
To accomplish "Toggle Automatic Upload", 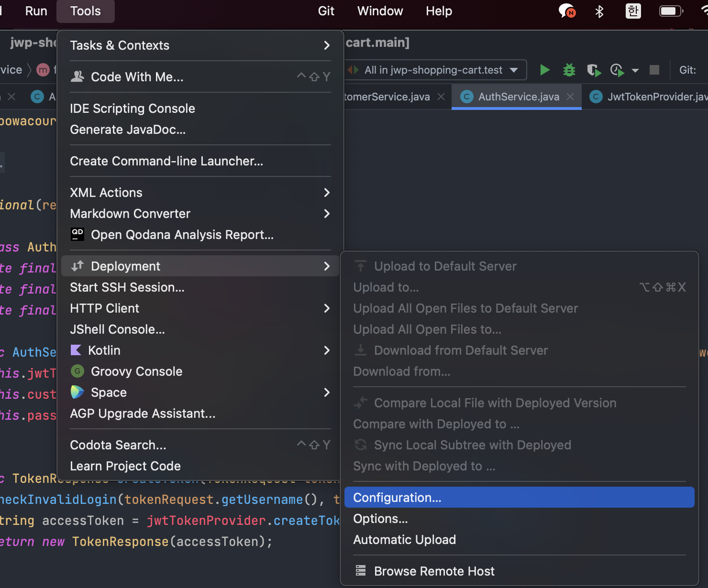I will 520,540.
